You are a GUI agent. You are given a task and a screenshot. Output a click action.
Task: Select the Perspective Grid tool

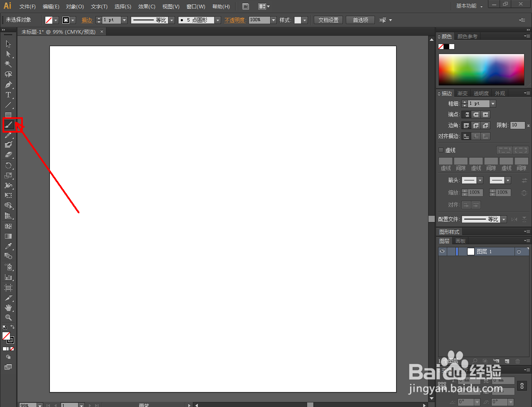click(x=8, y=216)
